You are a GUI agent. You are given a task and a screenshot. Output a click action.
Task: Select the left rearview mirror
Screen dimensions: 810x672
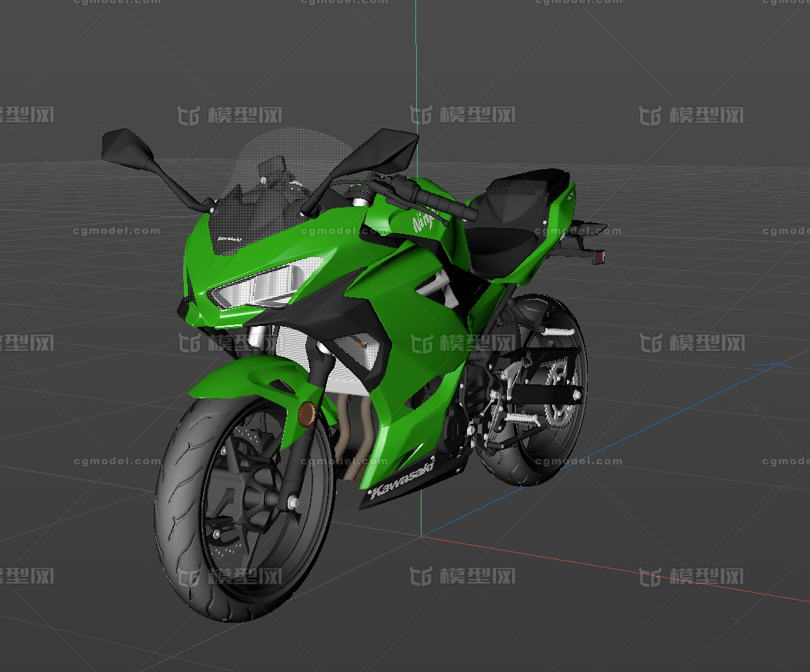coord(127,146)
